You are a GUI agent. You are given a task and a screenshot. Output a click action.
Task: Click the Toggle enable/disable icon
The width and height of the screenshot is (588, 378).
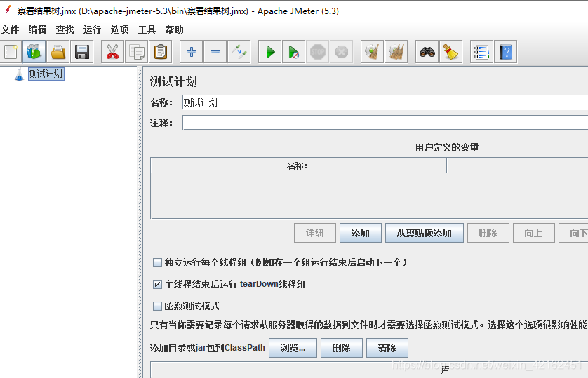239,52
